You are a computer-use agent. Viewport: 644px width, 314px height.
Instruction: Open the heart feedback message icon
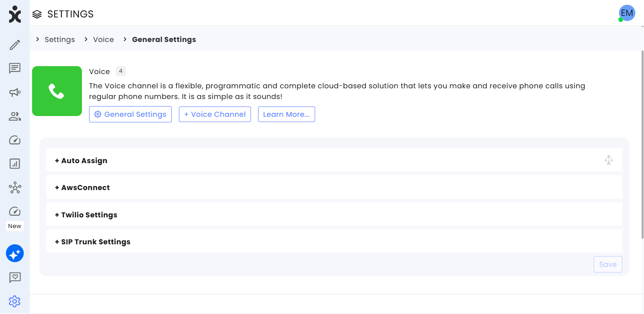pos(15,278)
